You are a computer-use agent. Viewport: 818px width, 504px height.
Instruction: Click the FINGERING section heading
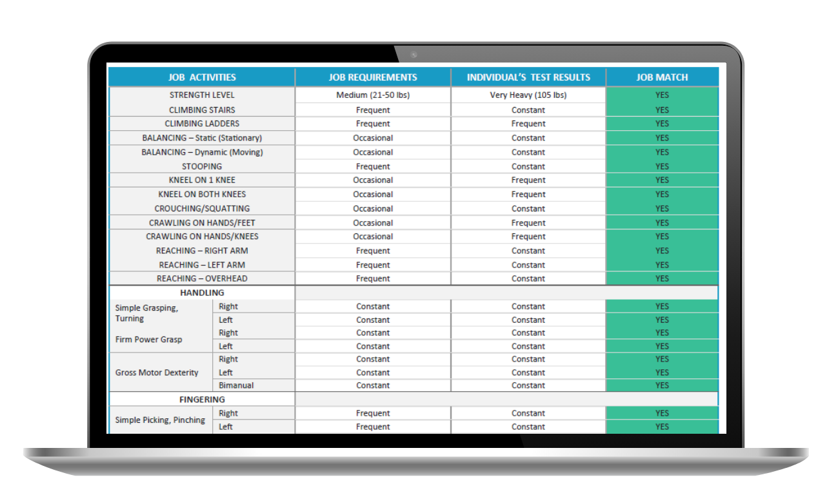coord(202,400)
